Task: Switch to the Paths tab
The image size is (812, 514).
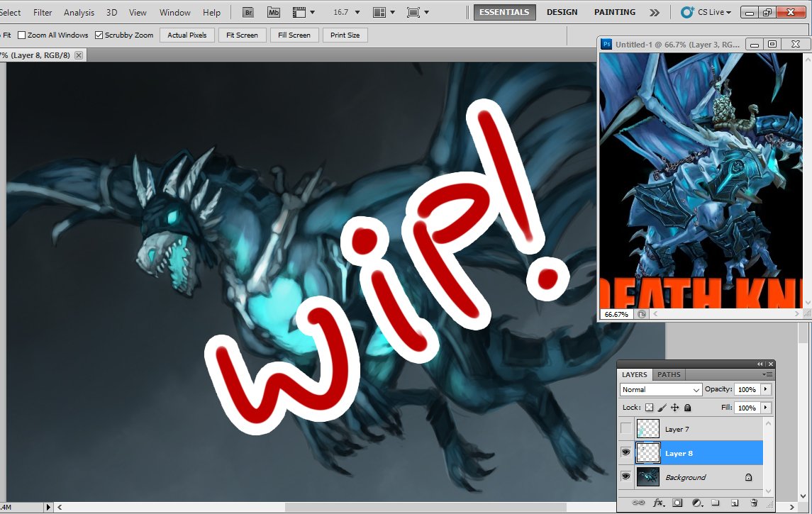Action: [669, 374]
